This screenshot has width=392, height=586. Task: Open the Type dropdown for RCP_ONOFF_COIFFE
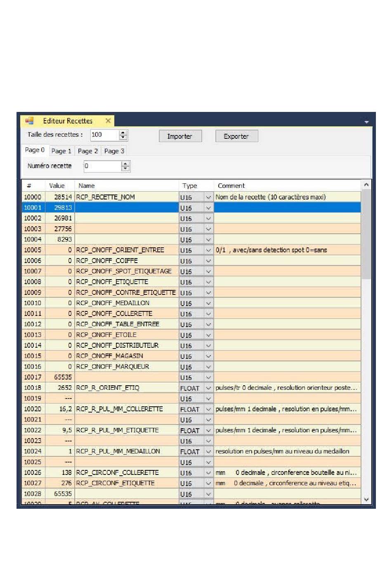(208, 261)
